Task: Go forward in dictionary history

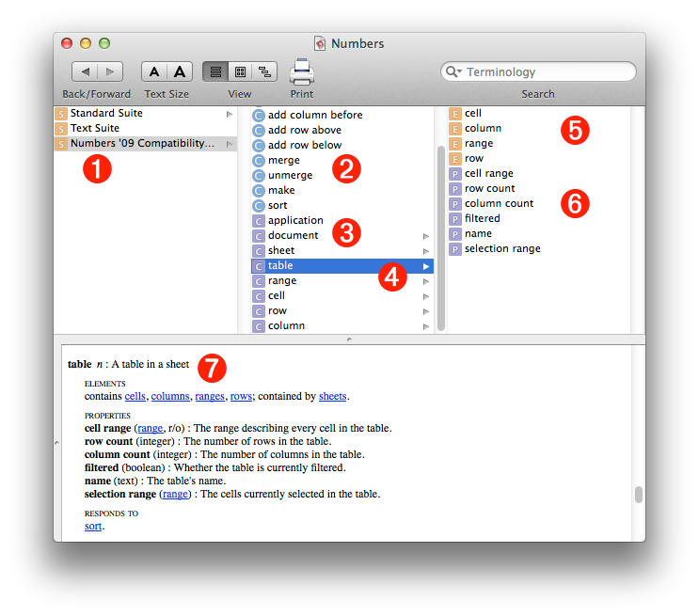Action: point(110,71)
